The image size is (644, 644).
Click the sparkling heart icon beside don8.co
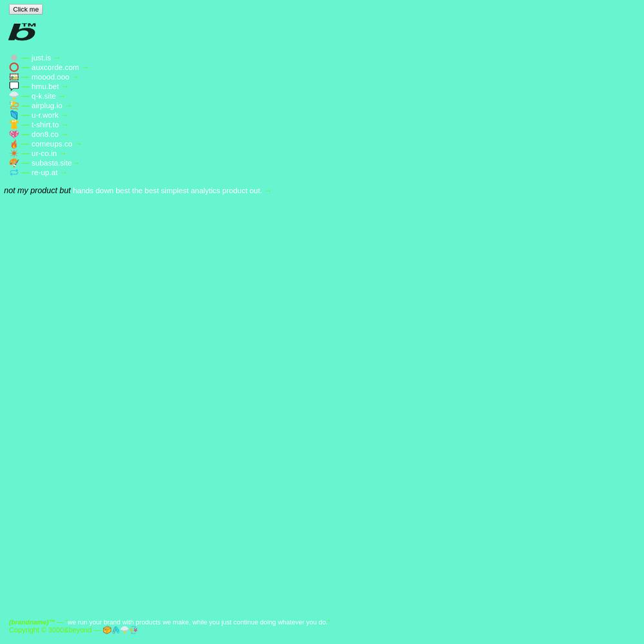[x=14, y=135]
